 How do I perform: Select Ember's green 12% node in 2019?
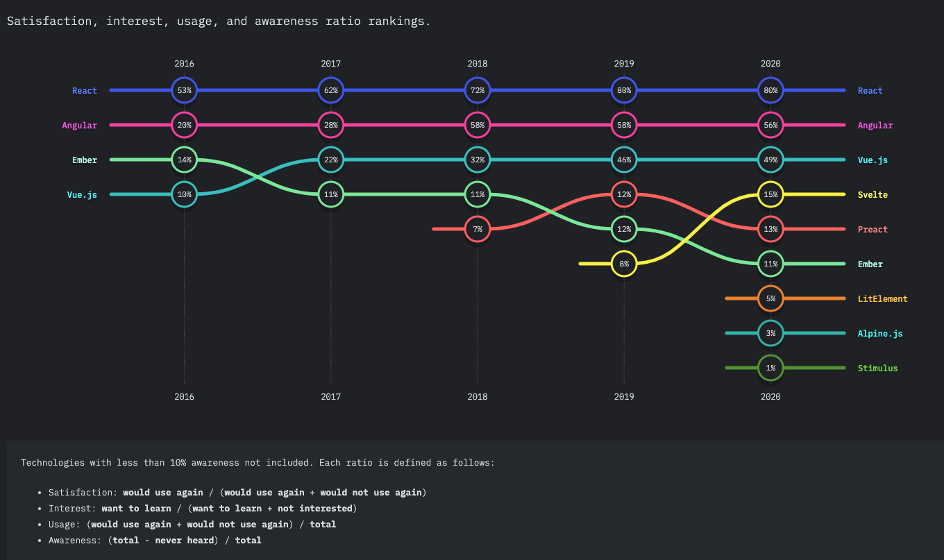tap(624, 229)
